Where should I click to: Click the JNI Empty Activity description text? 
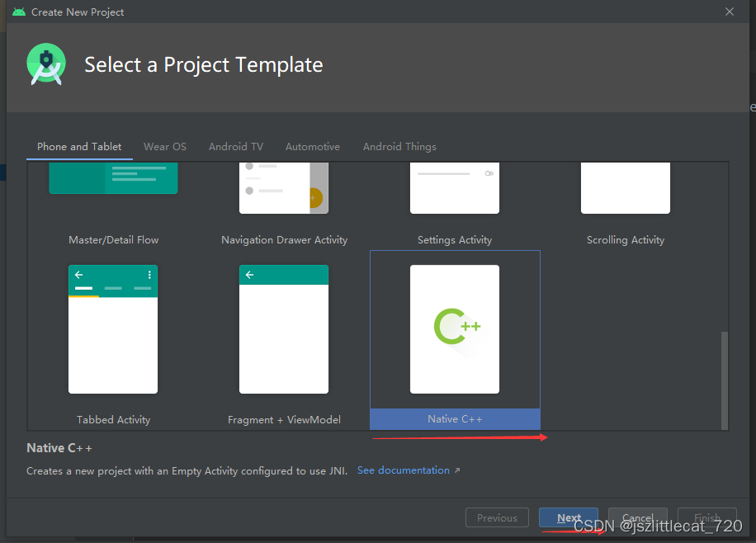[x=187, y=470]
